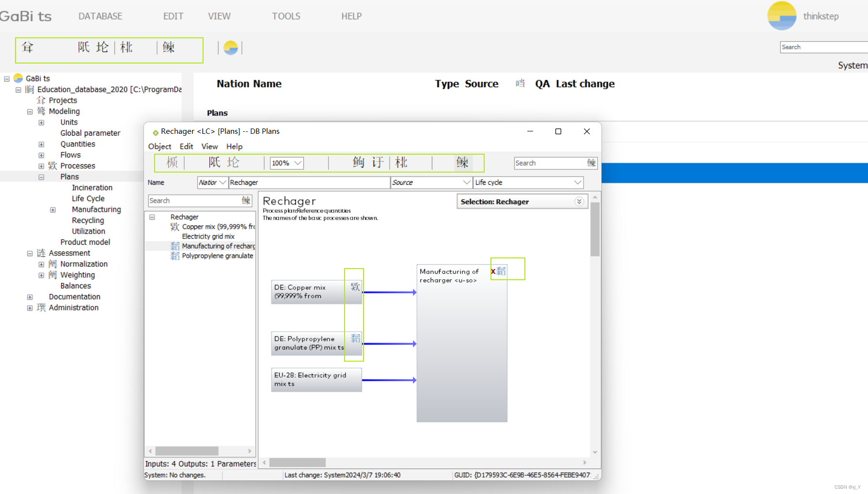
Task: Click the GaBi globe icon in main toolbar
Action: [231, 48]
